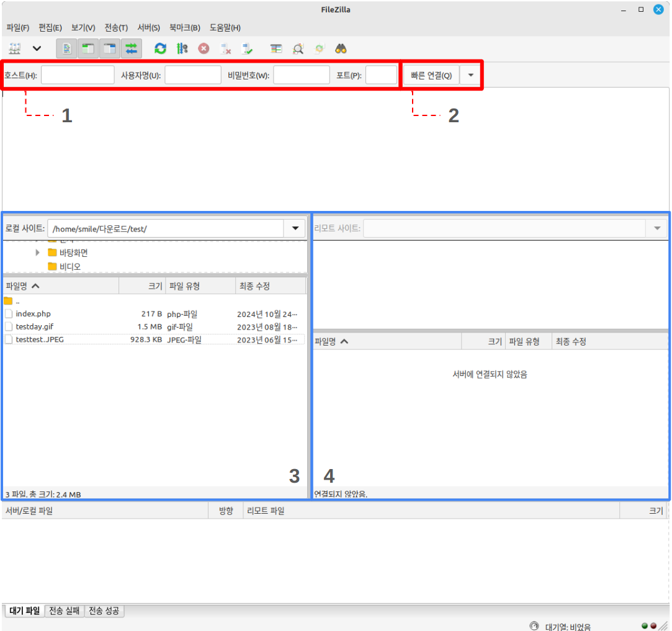Open recursive file search binoculars icon
This screenshot has height=631, width=672.
point(341,49)
